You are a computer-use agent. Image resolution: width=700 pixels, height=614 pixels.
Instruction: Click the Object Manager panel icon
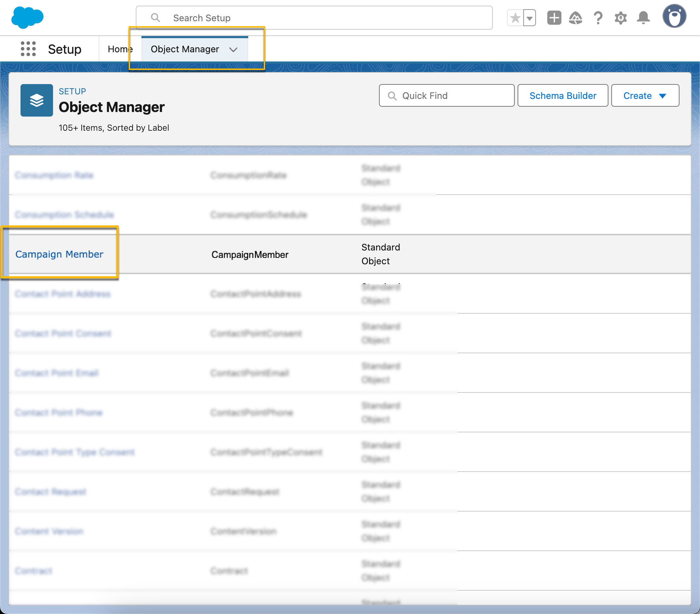[37, 100]
